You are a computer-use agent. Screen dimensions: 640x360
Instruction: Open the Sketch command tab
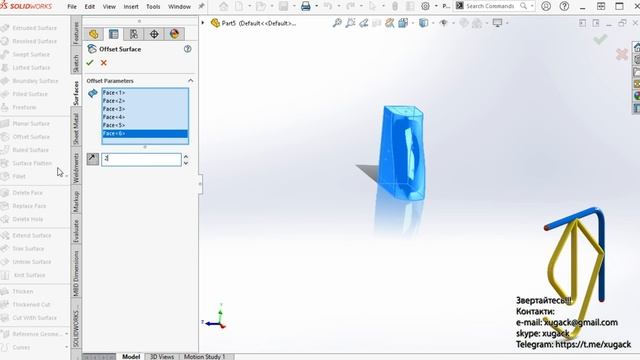(76, 63)
